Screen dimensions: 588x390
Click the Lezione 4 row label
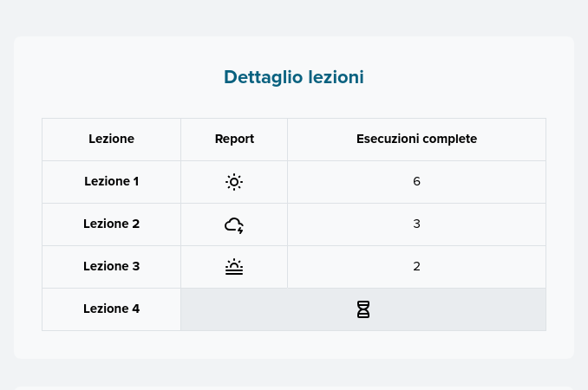click(111, 309)
